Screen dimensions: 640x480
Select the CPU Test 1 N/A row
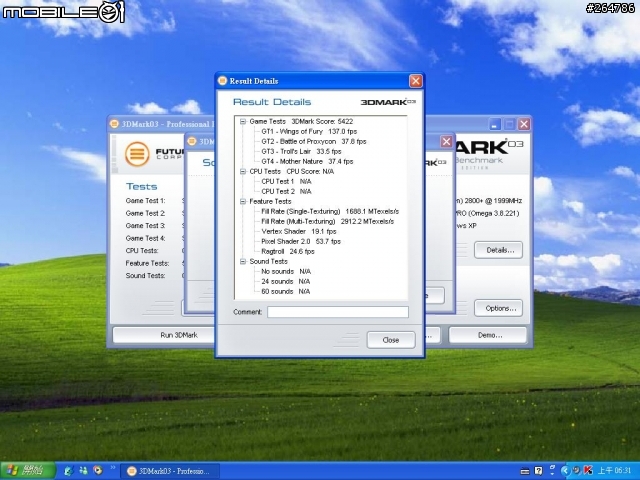286,181
